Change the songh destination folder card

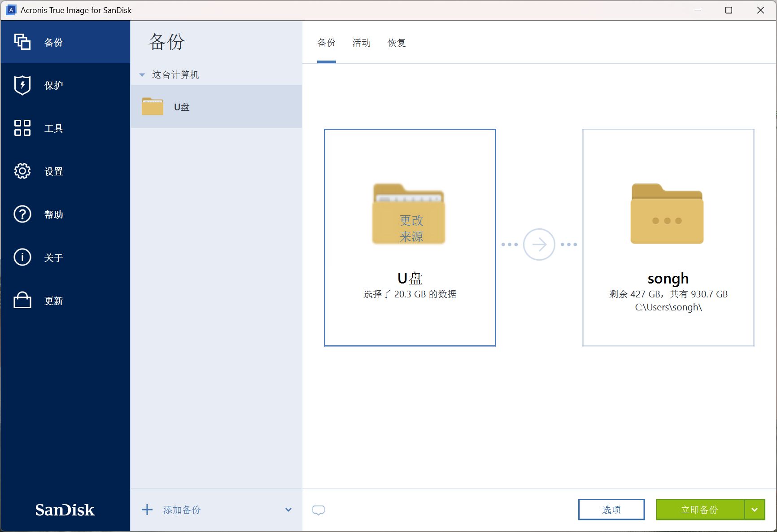(x=668, y=238)
